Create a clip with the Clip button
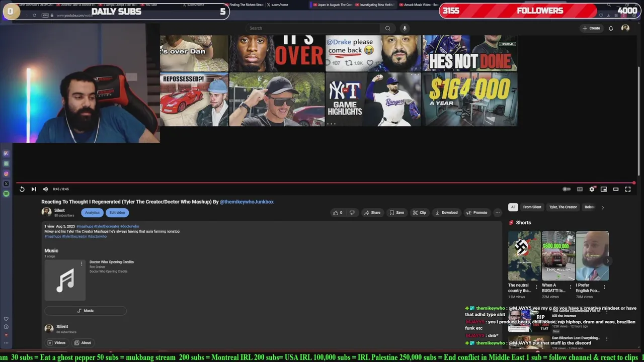 [419, 213]
